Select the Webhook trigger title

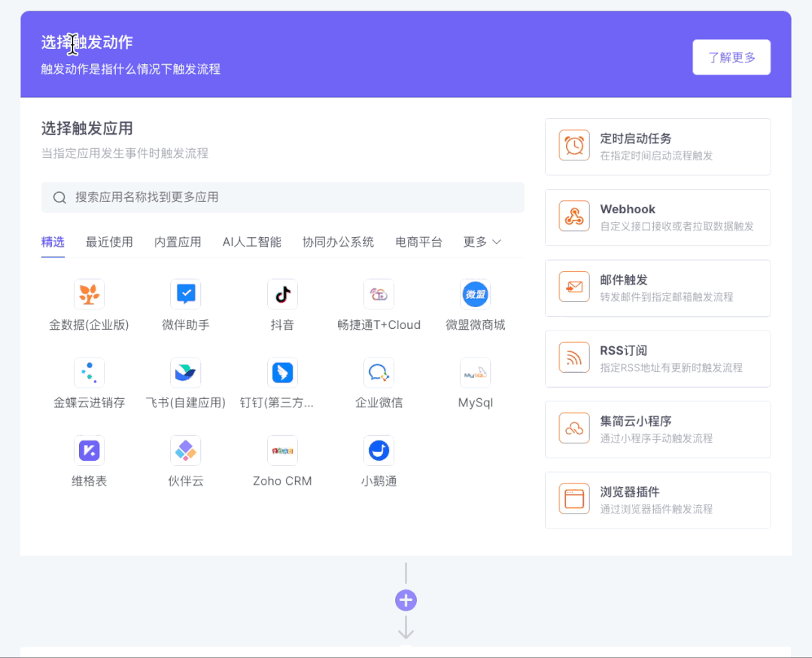point(628,209)
